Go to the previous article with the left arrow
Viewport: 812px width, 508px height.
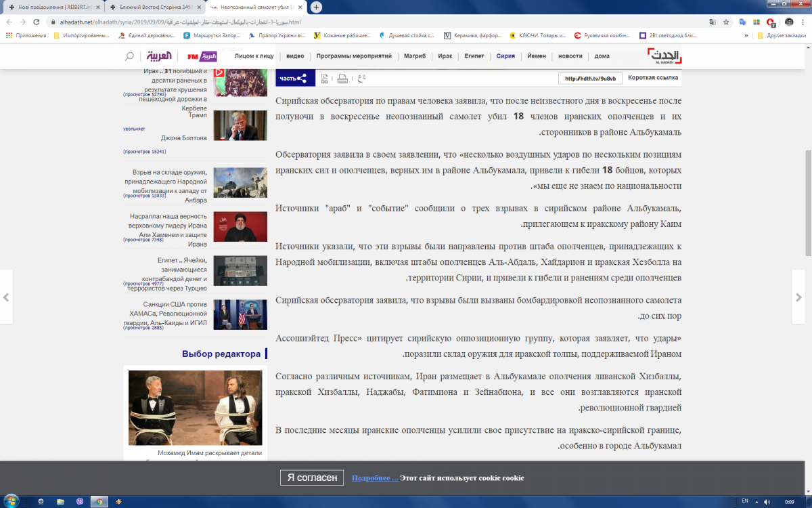pos(6,297)
